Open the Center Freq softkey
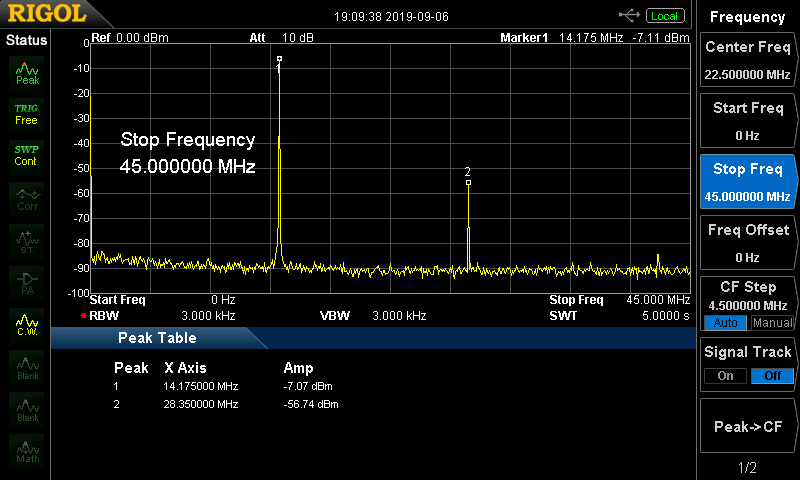The image size is (800, 480). tap(747, 60)
